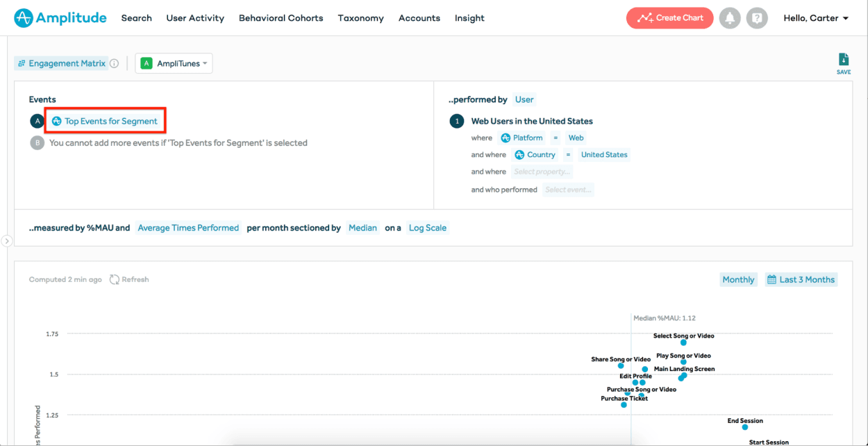This screenshot has width=868, height=446.
Task: Expand the left sidebar chevron
Action: [7, 241]
